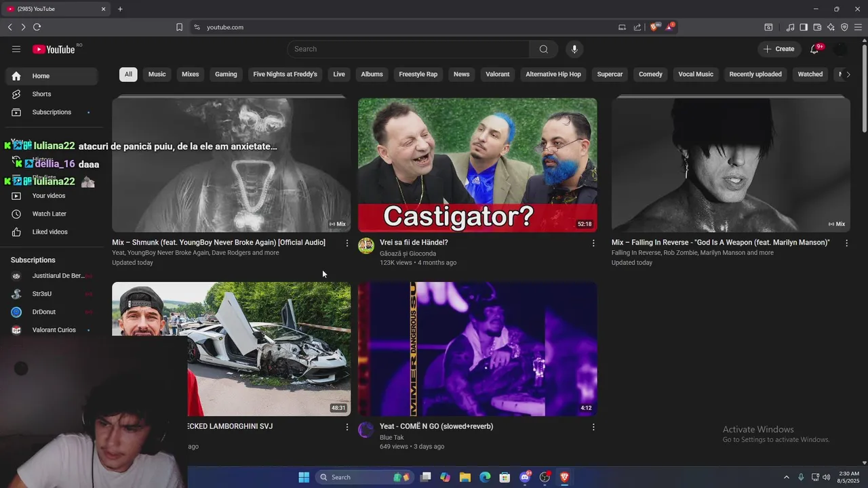Open Valorant Curios subscription channel
The height and width of the screenshot is (488, 868).
tap(52, 330)
